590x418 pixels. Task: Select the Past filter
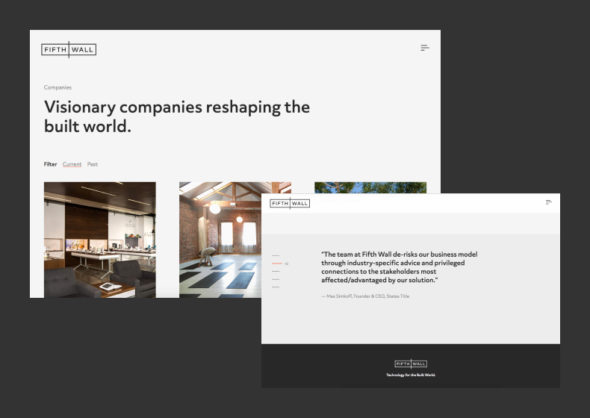click(x=92, y=164)
